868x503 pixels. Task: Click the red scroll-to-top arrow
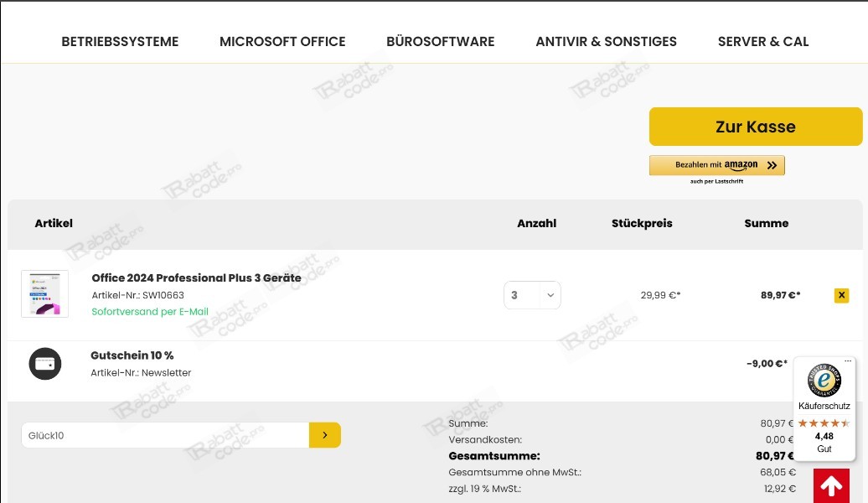[831, 485]
